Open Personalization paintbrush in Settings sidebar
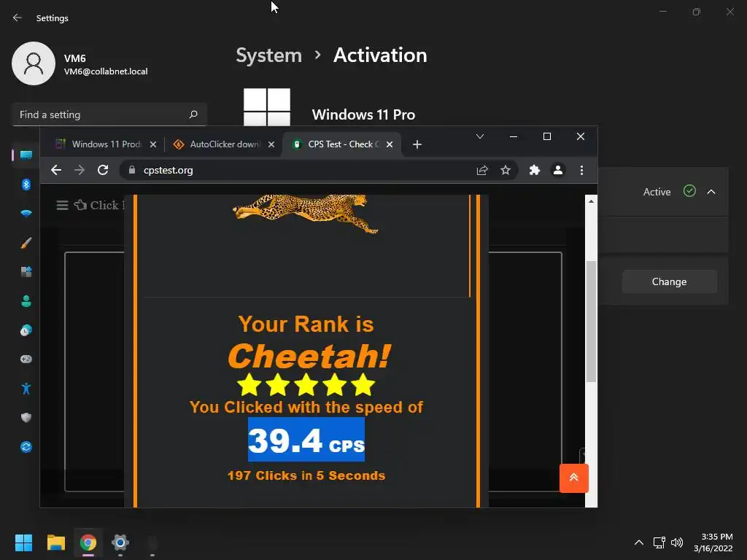This screenshot has width=747, height=560. (x=26, y=243)
